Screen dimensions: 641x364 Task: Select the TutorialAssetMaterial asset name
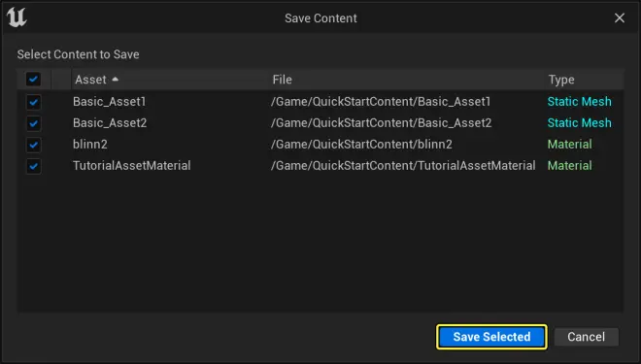[132, 166]
